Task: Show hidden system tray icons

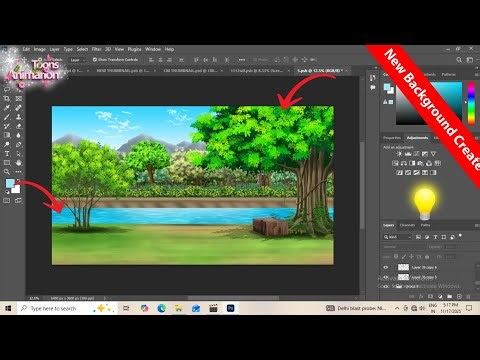Action: (397, 308)
